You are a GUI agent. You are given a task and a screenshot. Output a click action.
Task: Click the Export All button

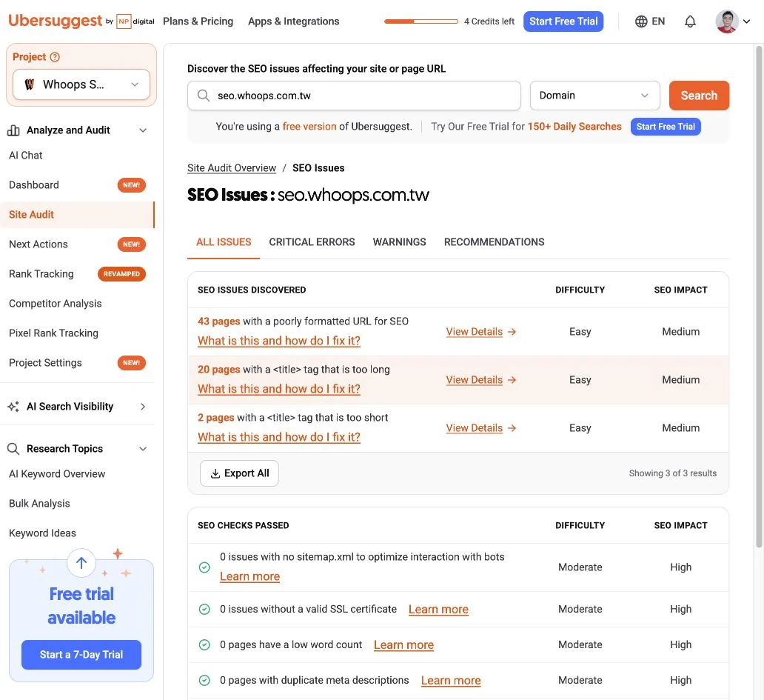239,474
